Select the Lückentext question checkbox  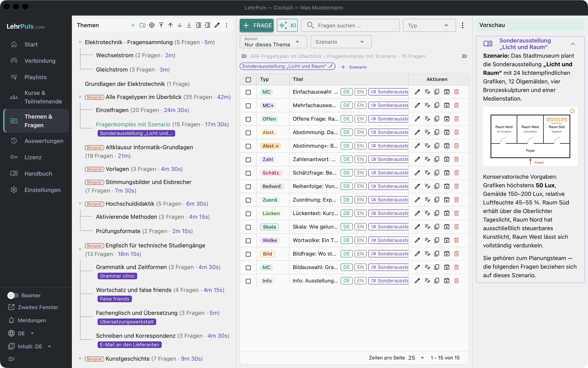[248, 213]
